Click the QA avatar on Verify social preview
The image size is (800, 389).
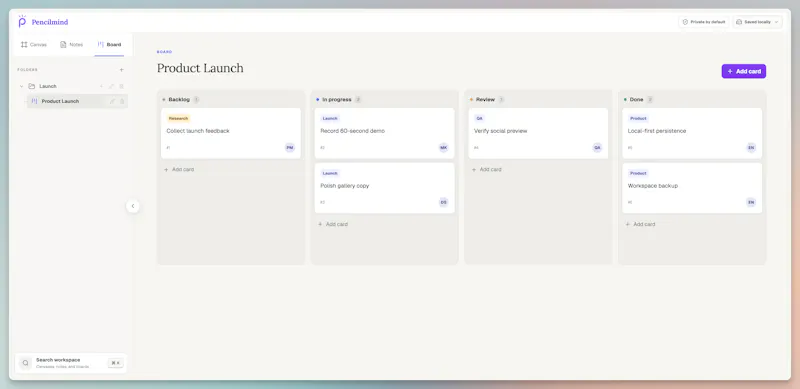coord(597,148)
